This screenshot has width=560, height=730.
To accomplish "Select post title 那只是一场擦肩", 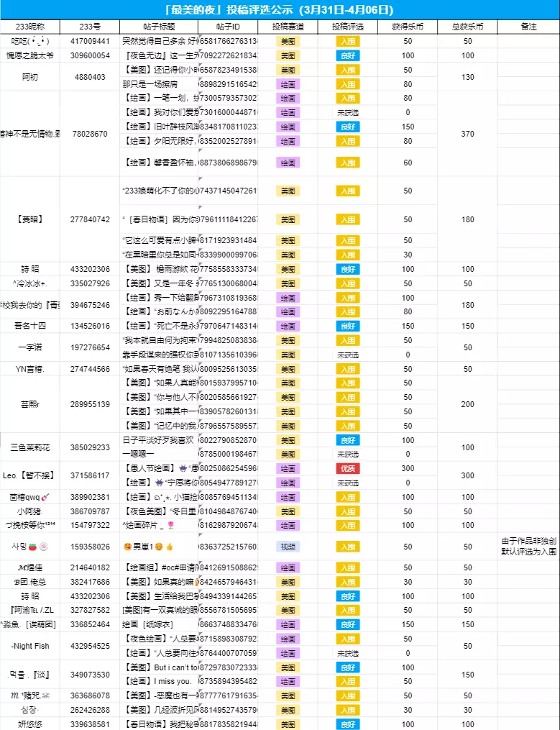I will (x=150, y=84).
